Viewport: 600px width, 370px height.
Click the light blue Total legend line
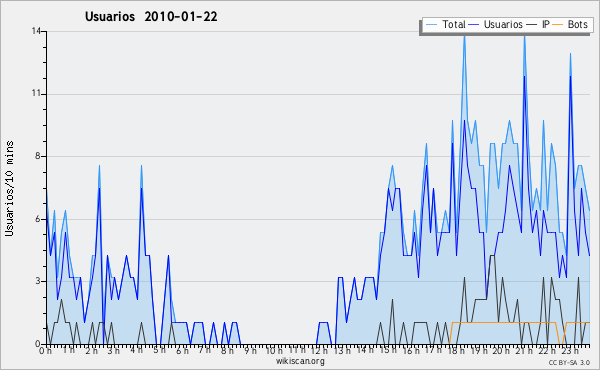(432, 25)
